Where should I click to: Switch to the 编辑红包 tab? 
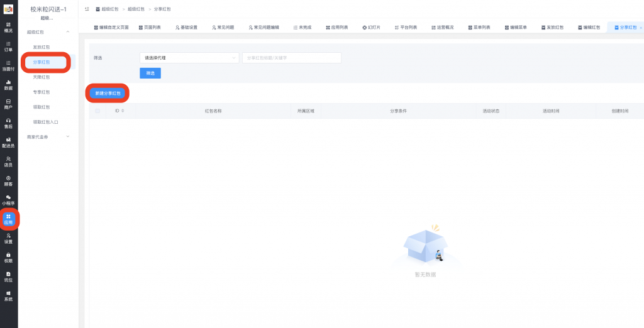click(x=589, y=28)
